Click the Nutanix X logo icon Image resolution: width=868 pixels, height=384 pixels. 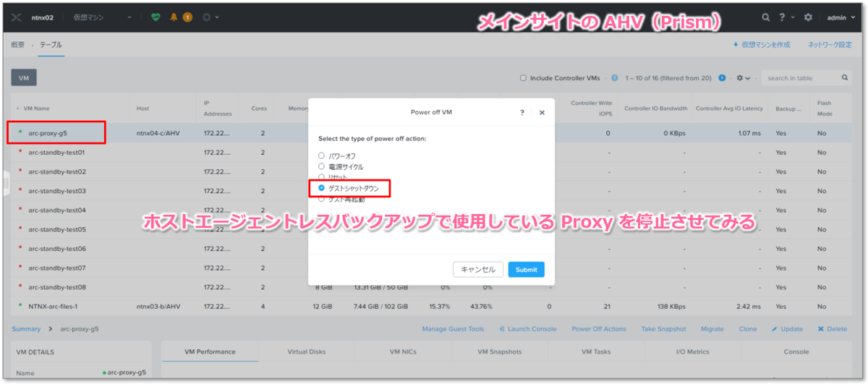(17, 17)
